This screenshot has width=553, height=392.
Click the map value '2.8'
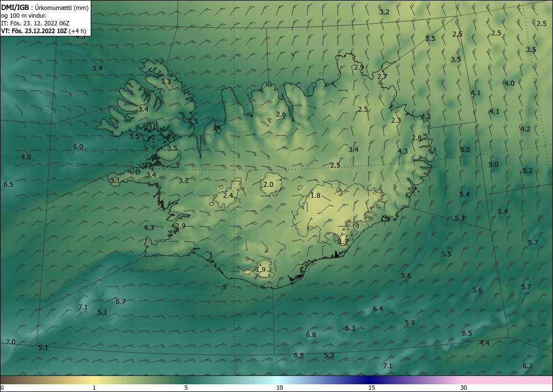[x=416, y=138]
